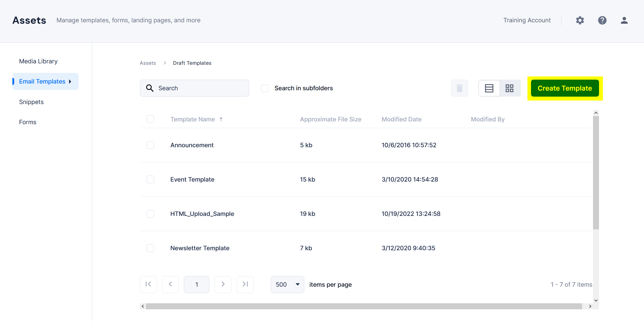The width and height of the screenshot is (644, 321).
Task: Open the Newsletter Template entry
Action: [200, 248]
